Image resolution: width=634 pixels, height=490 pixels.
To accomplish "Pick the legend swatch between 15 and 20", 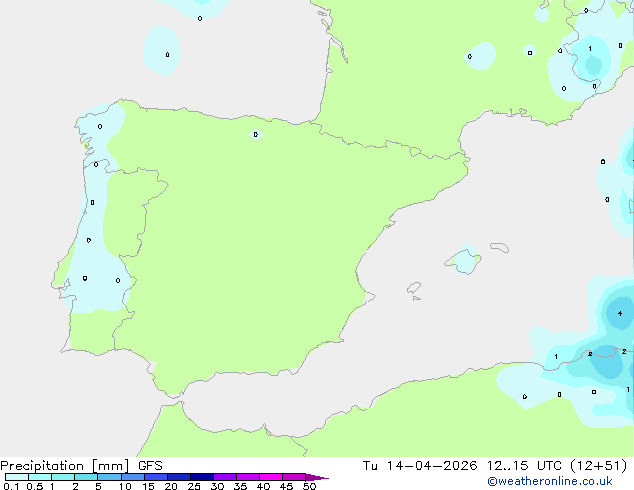I will pyautogui.click(x=156, y=477).
